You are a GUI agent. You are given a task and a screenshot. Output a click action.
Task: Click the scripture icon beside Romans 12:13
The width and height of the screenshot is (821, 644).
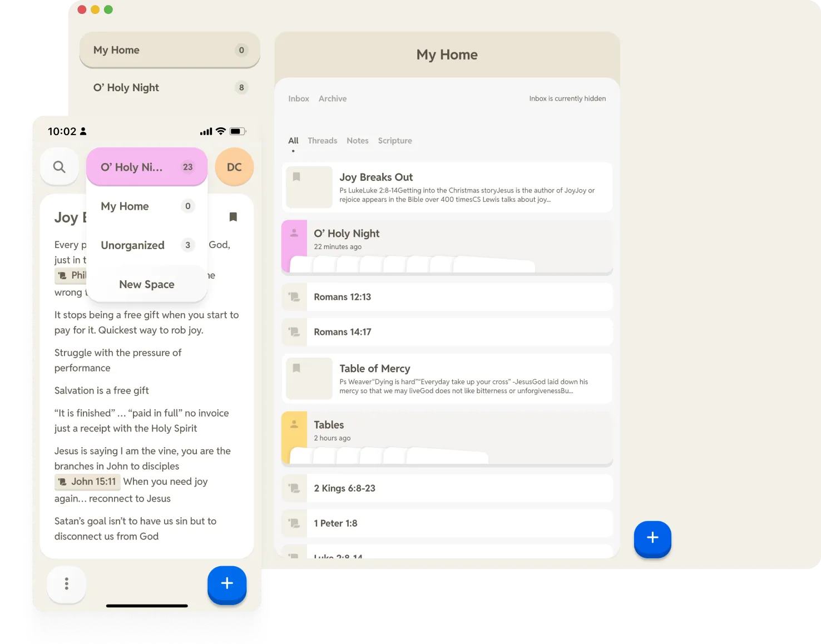click(294, 296)
